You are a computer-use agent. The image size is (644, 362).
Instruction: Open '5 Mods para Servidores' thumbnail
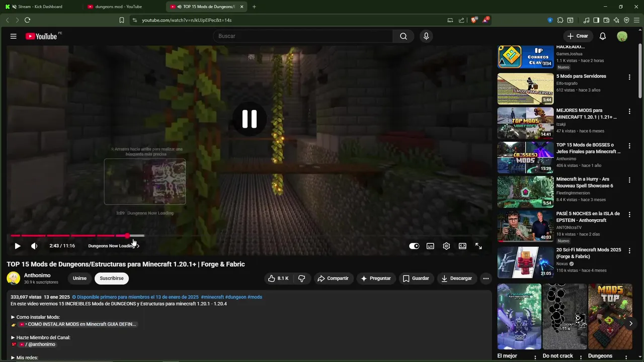click(x=525, y=88)
